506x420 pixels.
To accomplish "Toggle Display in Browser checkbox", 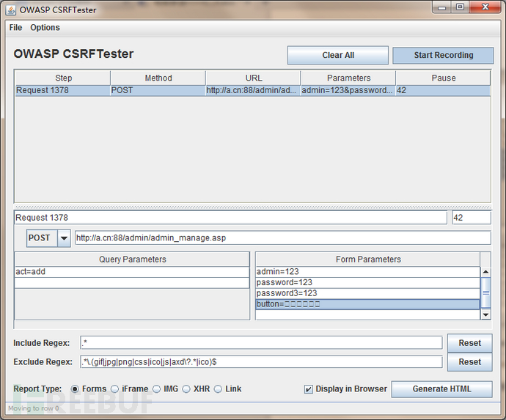I will pyautogui.click(x=309, y=389).
